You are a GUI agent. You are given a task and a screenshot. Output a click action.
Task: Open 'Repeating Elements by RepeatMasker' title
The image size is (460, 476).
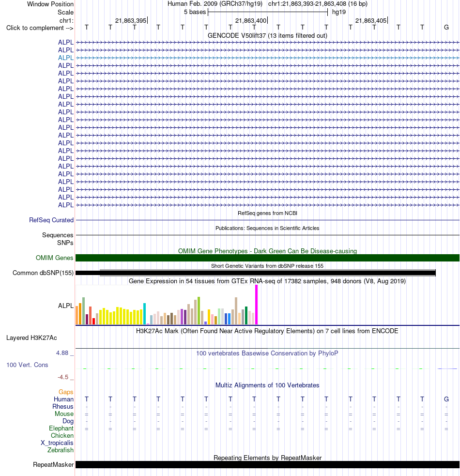coord(267,458)
